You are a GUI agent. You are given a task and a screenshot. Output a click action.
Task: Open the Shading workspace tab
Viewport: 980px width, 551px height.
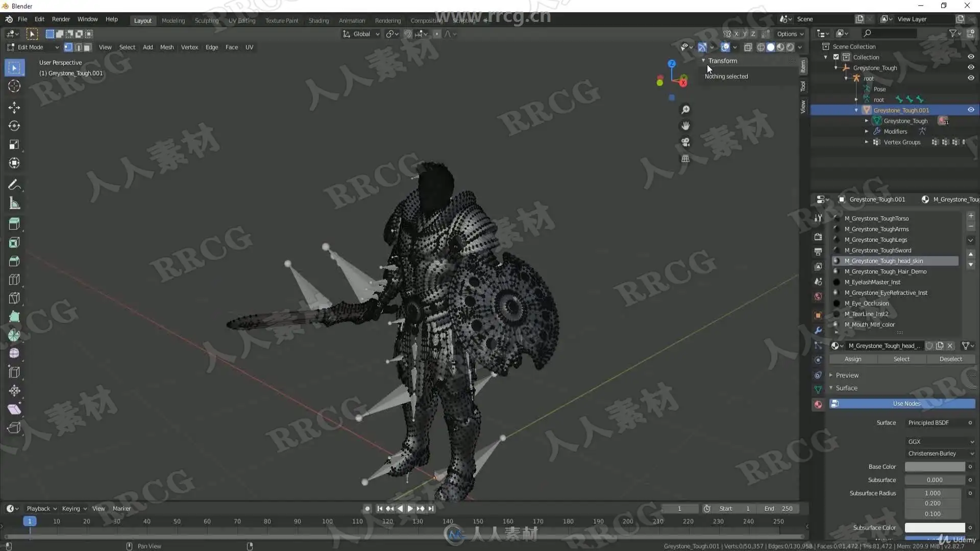(x=318, y=20)
